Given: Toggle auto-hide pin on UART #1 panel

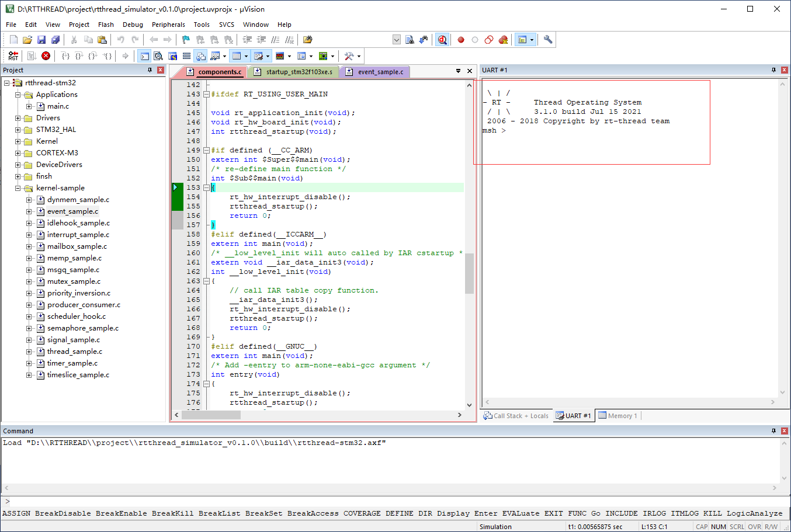Looking at the screenshot, I should coord(773,70).
